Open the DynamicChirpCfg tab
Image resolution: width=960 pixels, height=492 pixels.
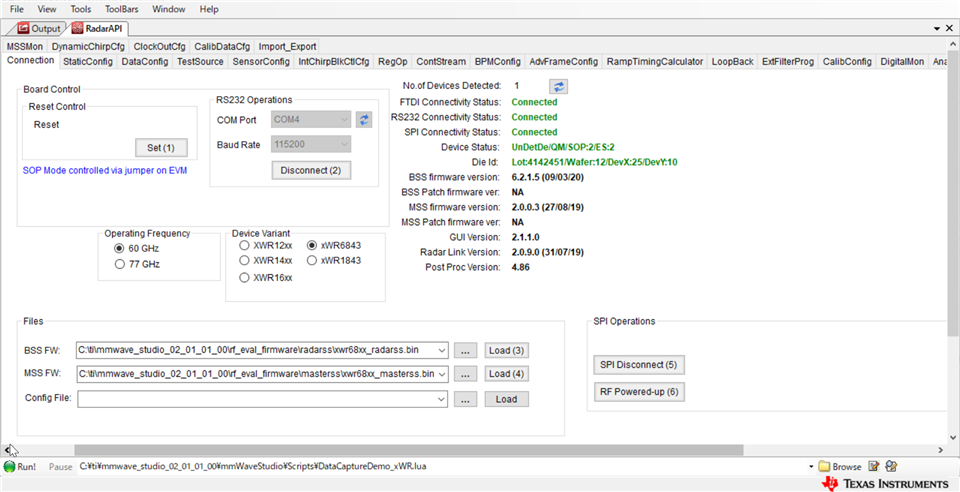[88, 47]
